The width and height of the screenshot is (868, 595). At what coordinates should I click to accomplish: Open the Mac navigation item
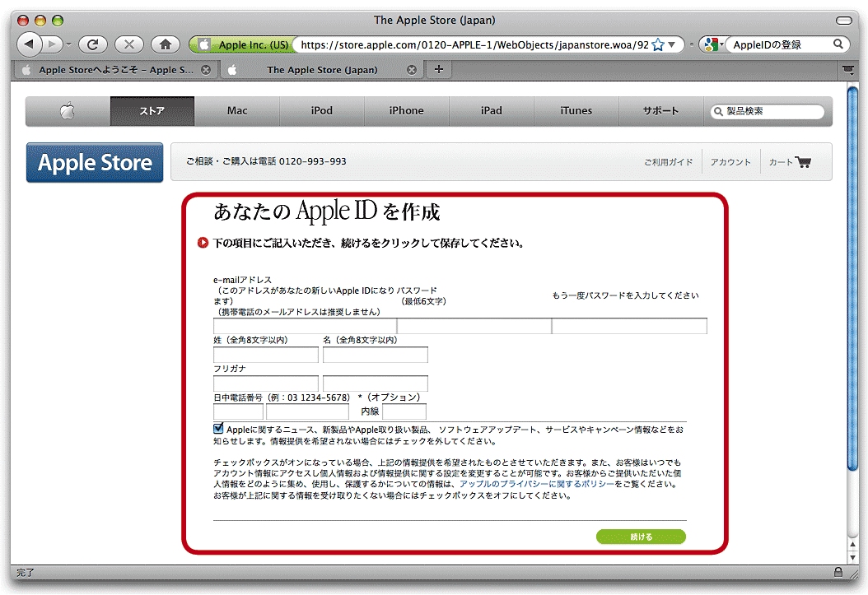[x=237, y=111]
